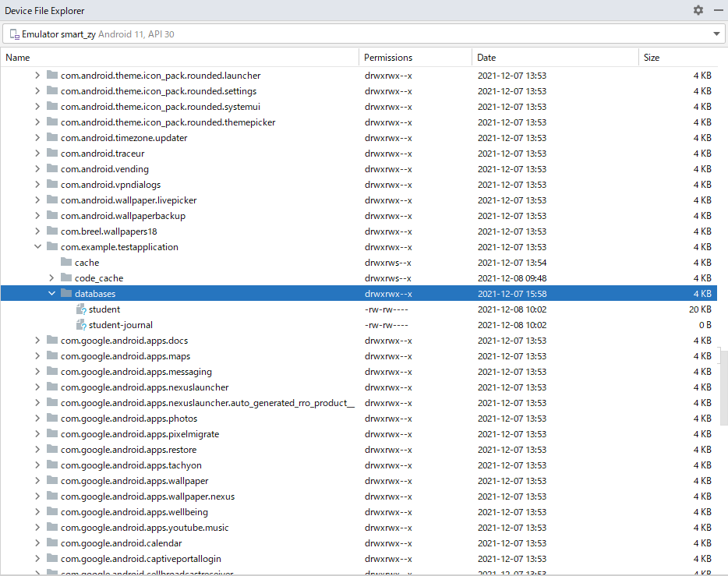Select the student-journal file name

click(x=121, y=325)
